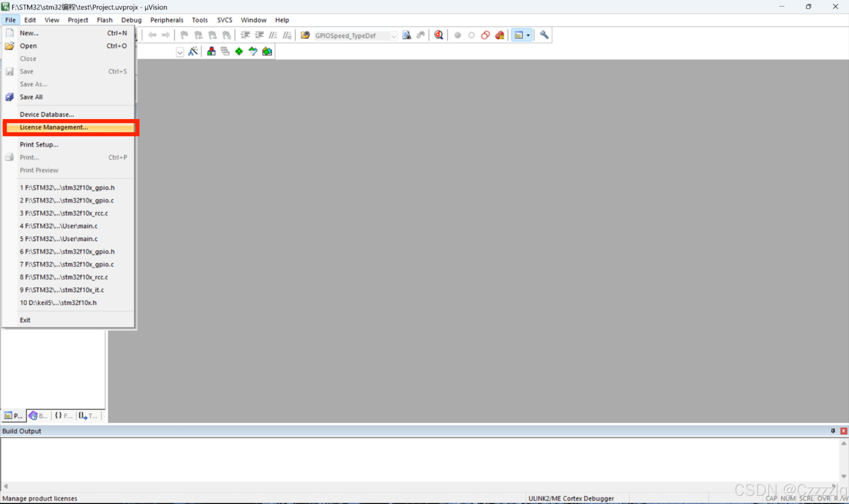Open Configuration wrench icon in toolbar
The image size is (849, 504).
tap(544, 35)
